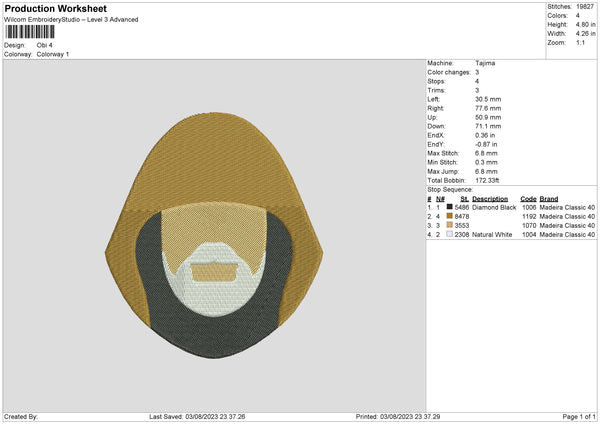Select the Colorway 1 value
Screen dimensions: 600x424
[x=52, y=54]
